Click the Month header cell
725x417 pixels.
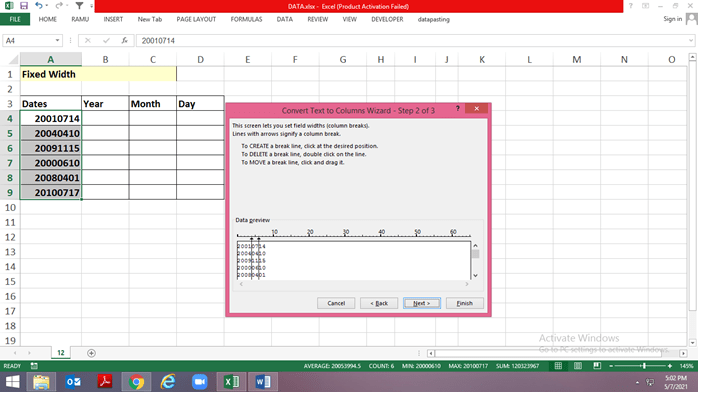153,104
